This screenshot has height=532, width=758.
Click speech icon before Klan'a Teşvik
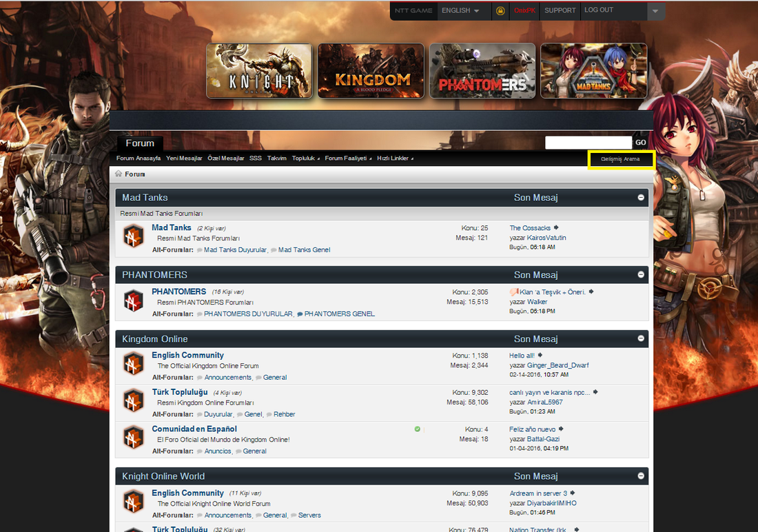coord(514,291)
